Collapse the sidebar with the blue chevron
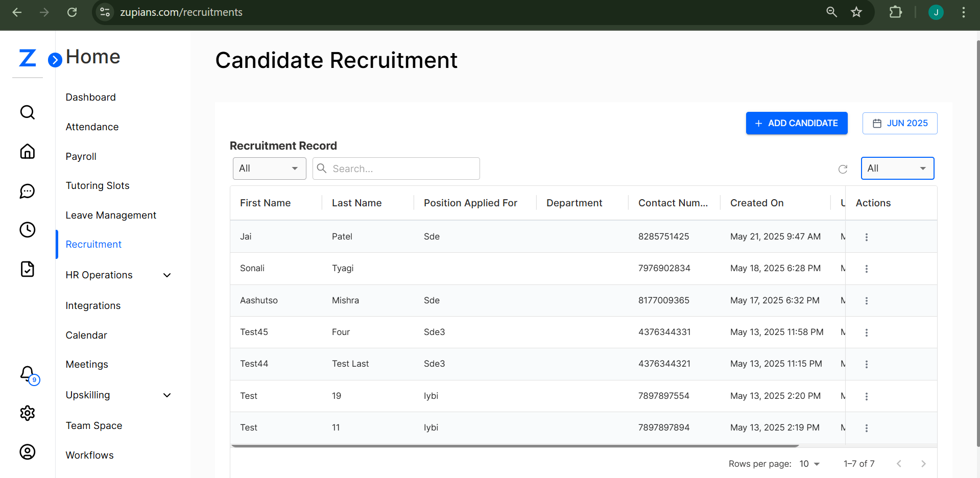 [55, 60]
